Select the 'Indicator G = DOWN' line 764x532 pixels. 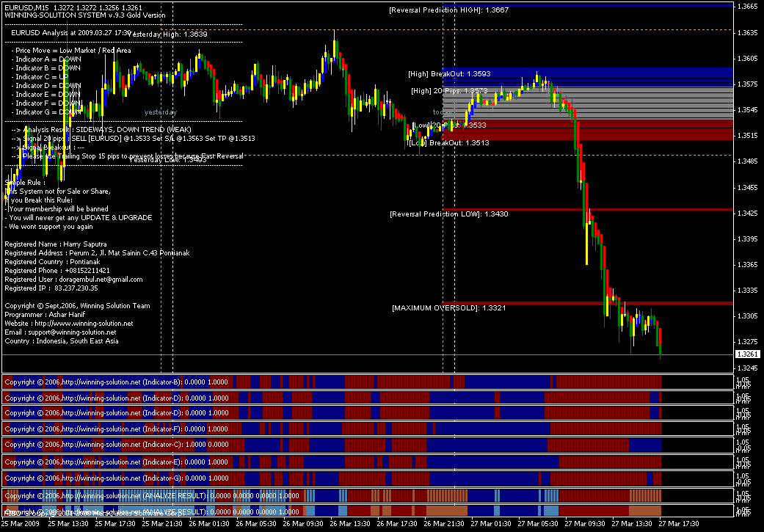click(46, 112)
